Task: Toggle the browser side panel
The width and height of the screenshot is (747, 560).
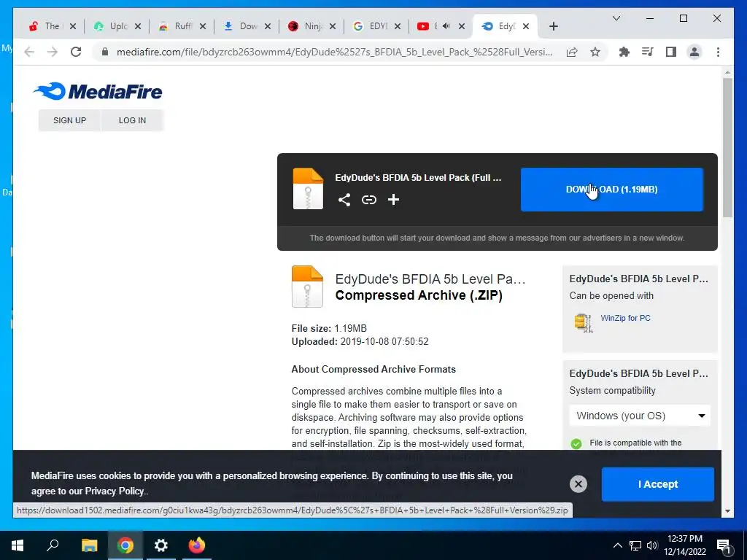Action: 671,52
